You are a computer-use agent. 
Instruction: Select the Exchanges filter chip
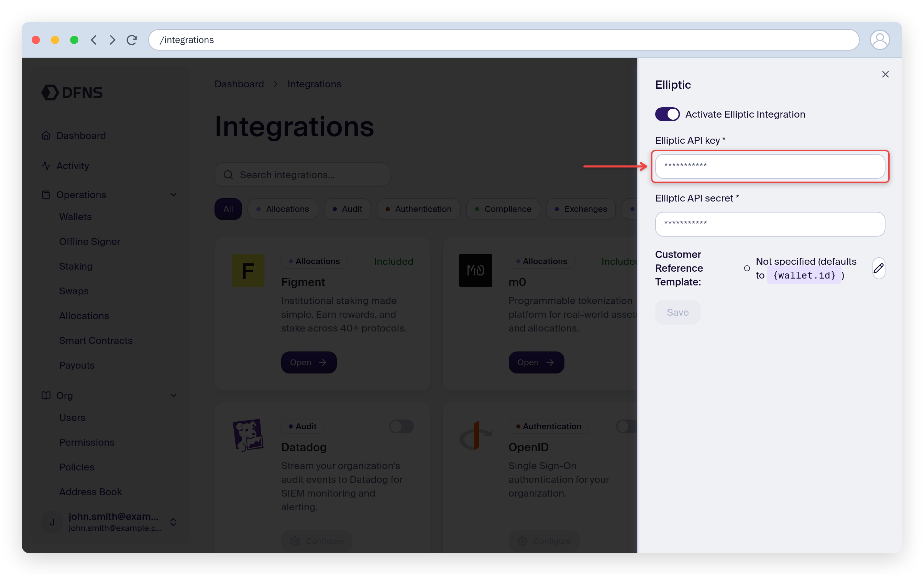point(580,209)
